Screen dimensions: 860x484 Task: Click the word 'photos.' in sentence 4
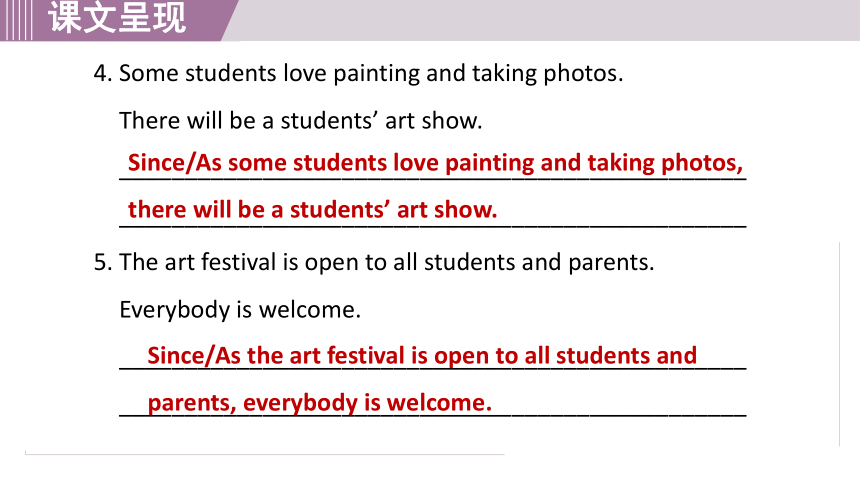click(583, 74)
